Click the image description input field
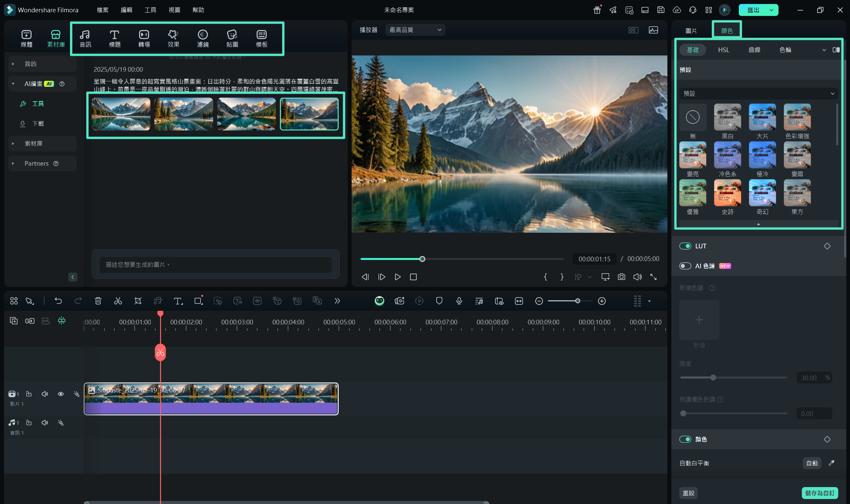Viewport: 850px width, 504px height. (x=215, y=264)
